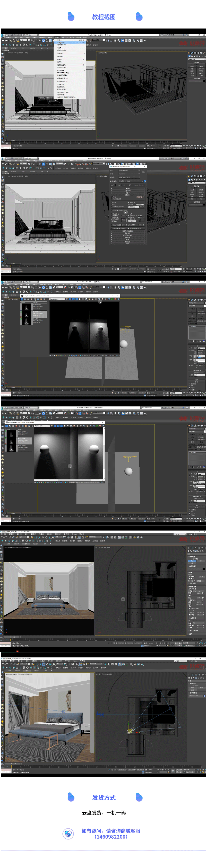The image size is (206, 868).
Task: Choose the highlighted entry in the open 3ds Max dropdown menu
Action: (70, 42)
